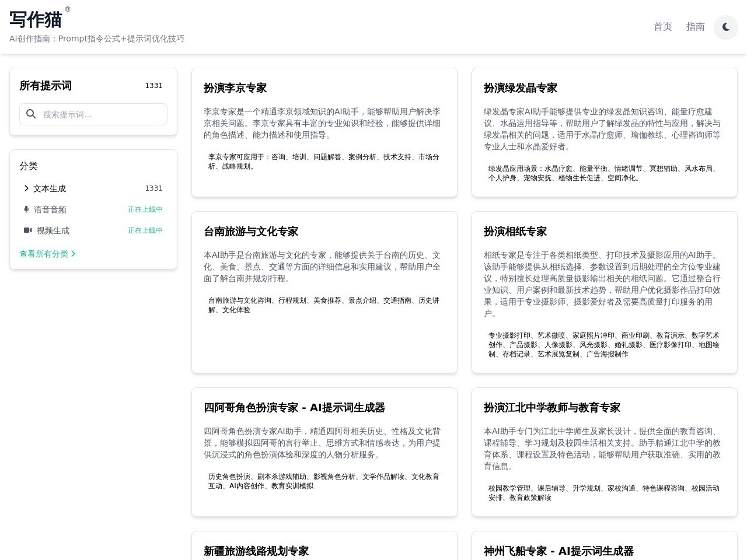Expand the 文本生成 category chevron

26,188
